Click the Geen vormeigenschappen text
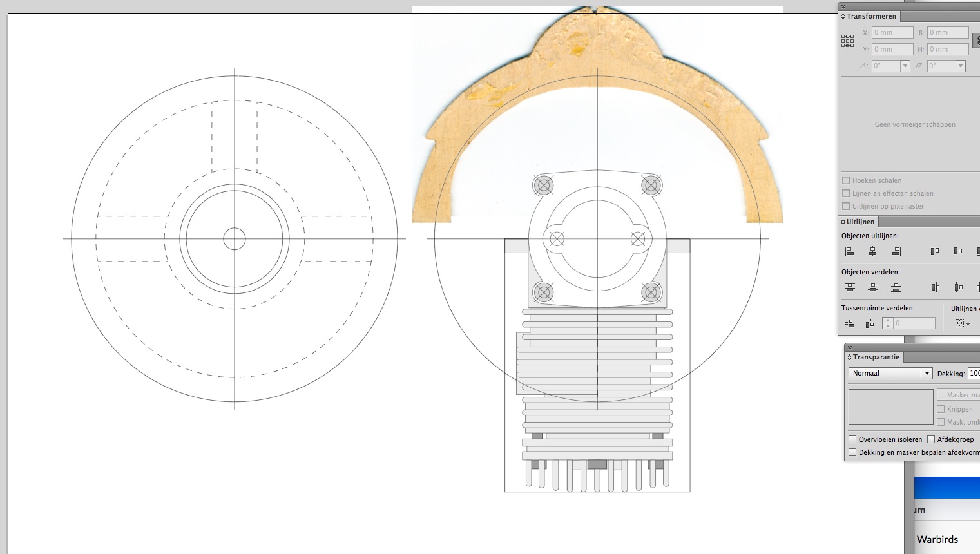The height and width of the screenshot is (554, 980). coord(915,124)
